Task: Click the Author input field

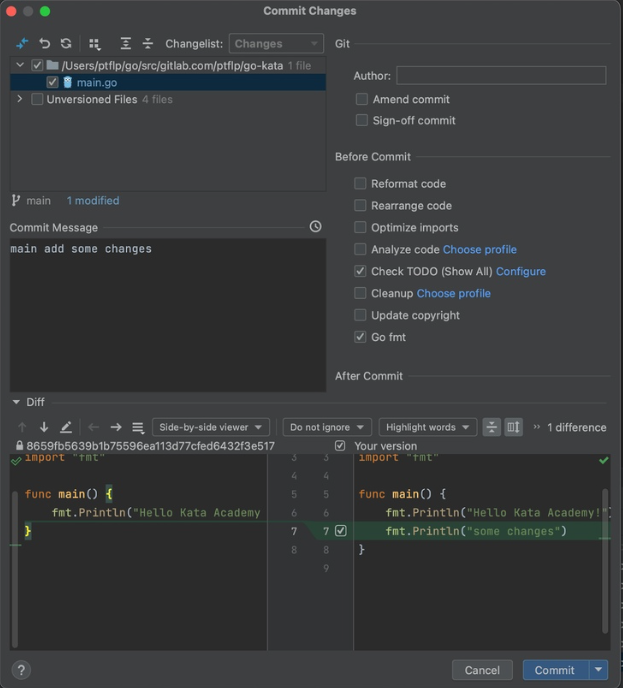Action: tap(501, 76)
